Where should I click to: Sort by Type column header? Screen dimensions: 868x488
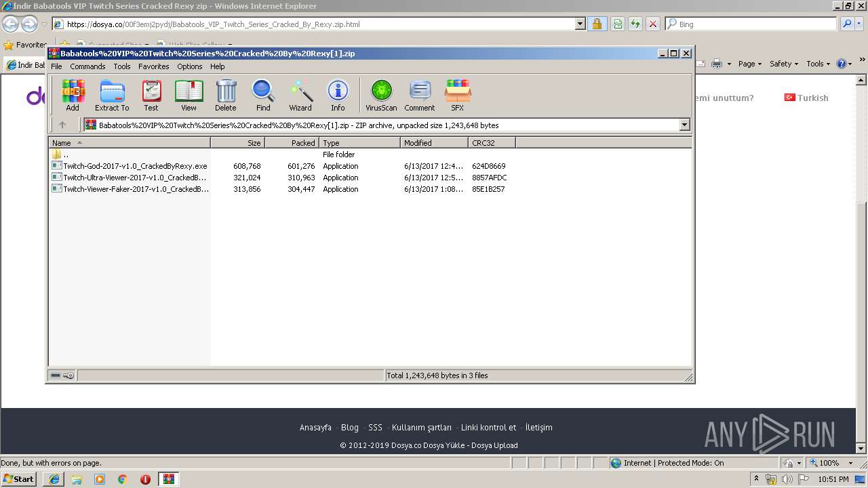pos(359,143)
